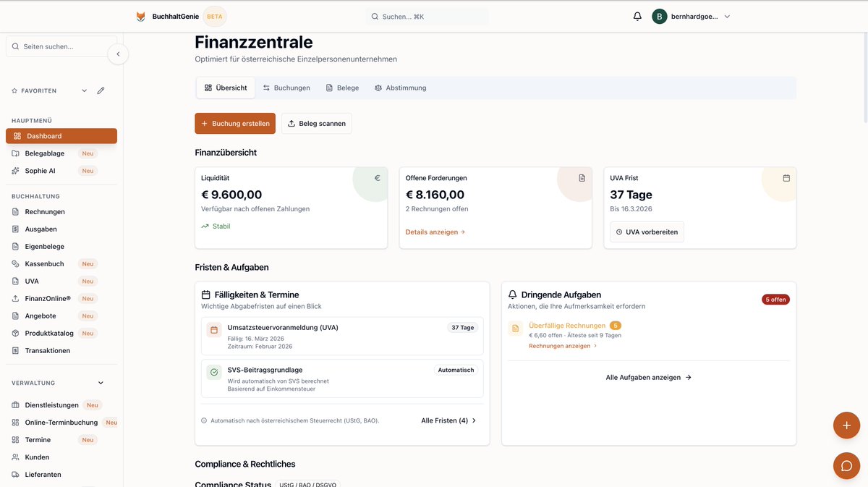Screen dimensions: 868x487
Task: Click the Überfällige Rechnungen link text
Action: click(x=567, y=326)
